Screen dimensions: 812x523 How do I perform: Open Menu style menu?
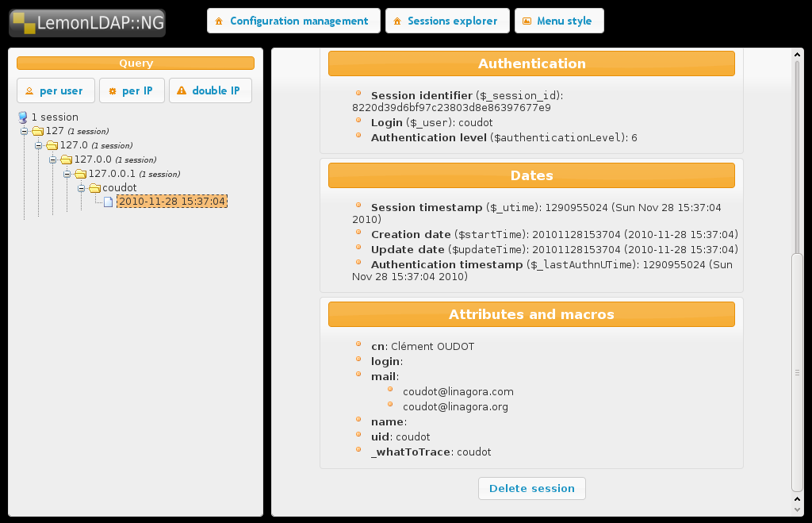[x=559, y=21]
